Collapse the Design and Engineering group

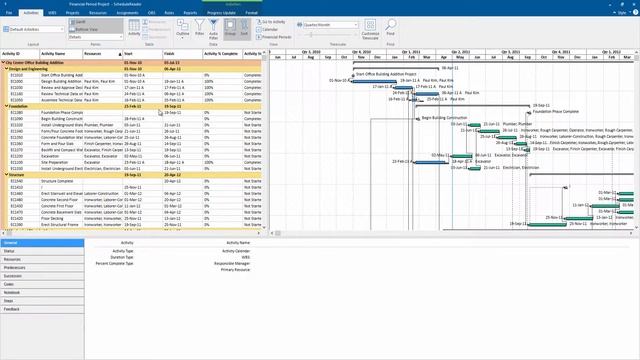(x=7, y=69)
